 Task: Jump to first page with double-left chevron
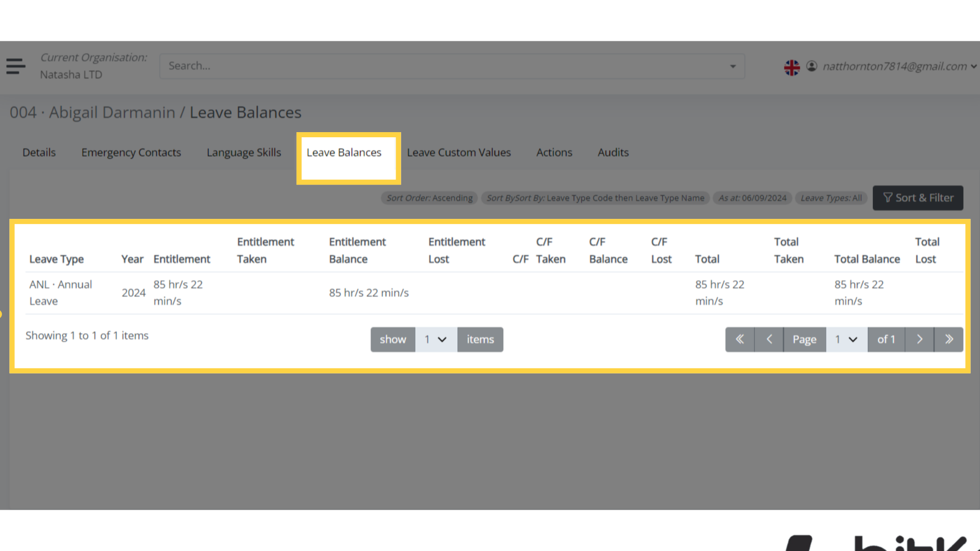coord(739,339)
